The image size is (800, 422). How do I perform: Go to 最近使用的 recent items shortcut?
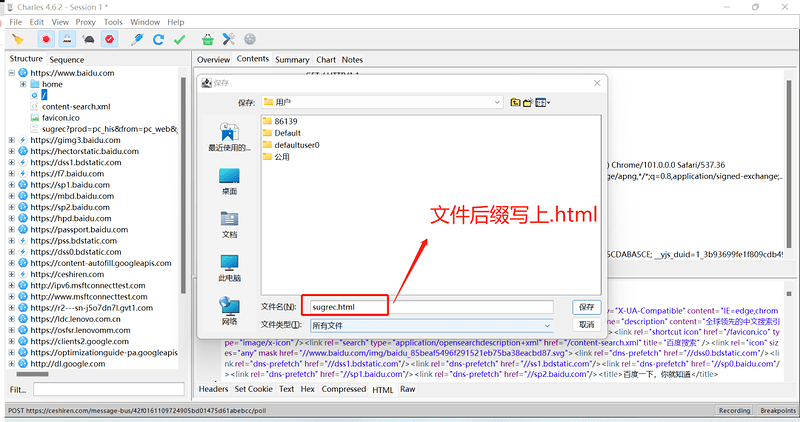(229, 137)
